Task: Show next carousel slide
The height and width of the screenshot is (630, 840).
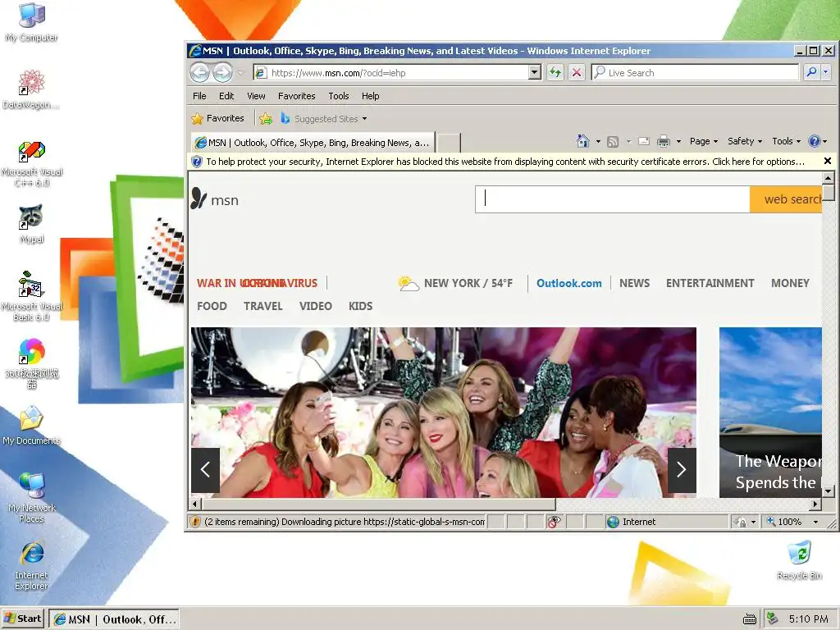Action: (682, 470)
